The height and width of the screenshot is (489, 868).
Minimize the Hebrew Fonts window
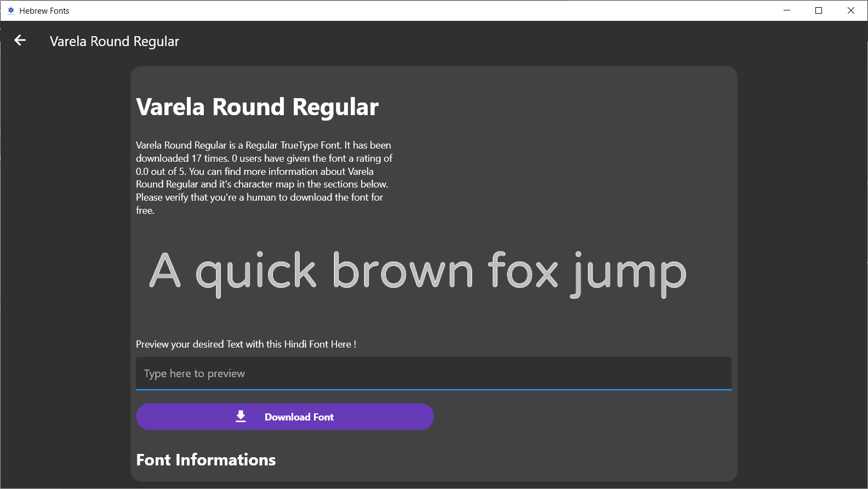787,10
